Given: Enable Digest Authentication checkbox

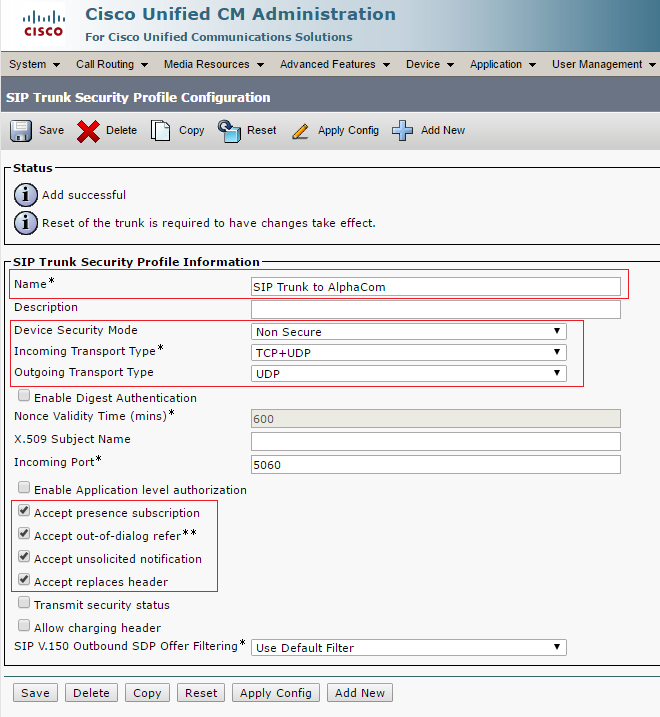Looking at the screenshot, I should 24,396.
